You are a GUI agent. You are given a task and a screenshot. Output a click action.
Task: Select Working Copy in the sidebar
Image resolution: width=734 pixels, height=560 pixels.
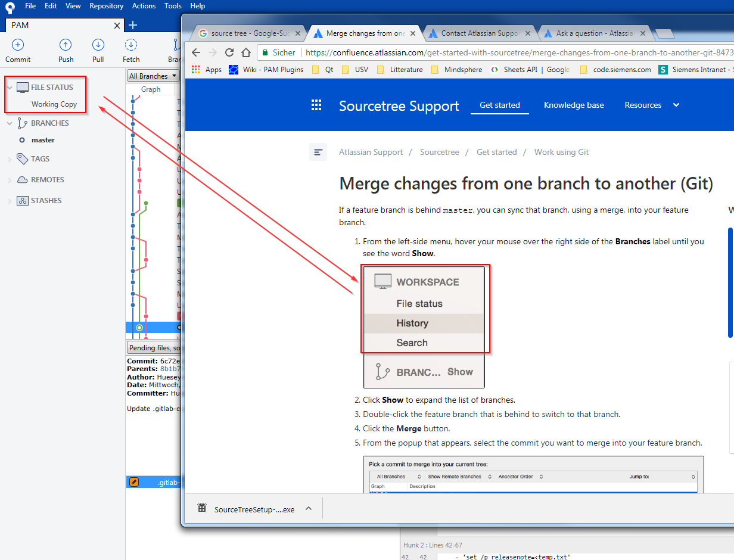(x=54, y=104)
